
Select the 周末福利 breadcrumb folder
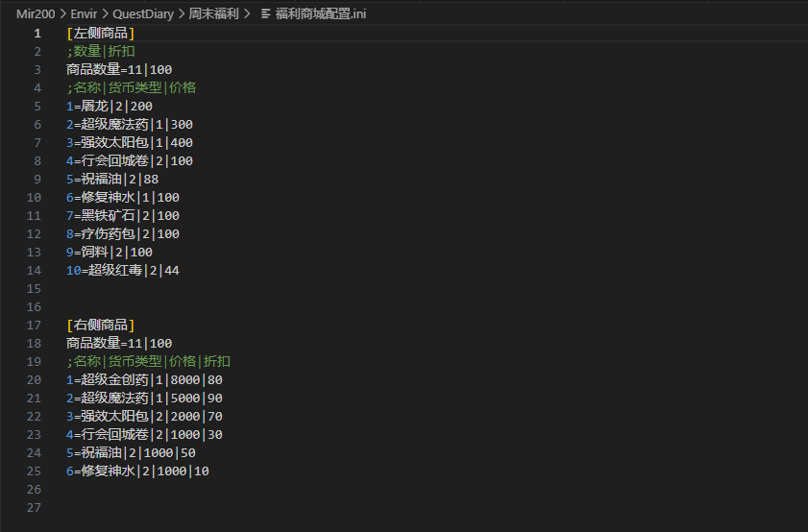[214, 13]
